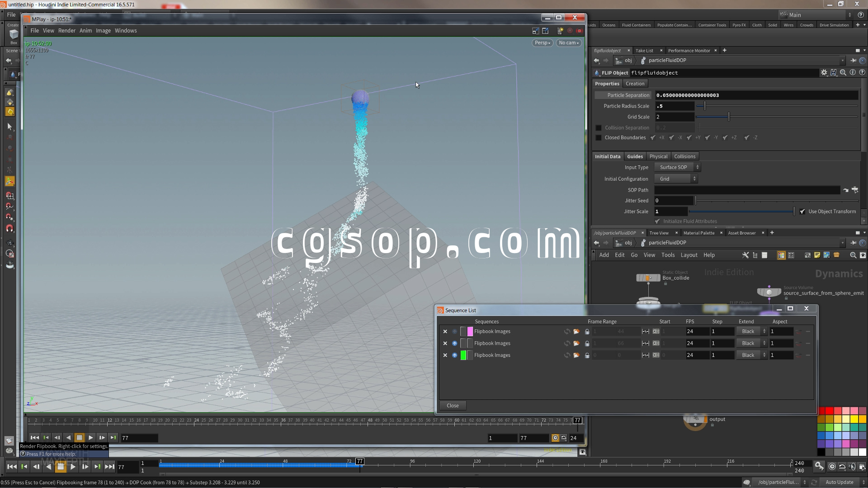868x488 pixels.
Task: Click the Box shelf tool icon
Action: pos(14,35)
